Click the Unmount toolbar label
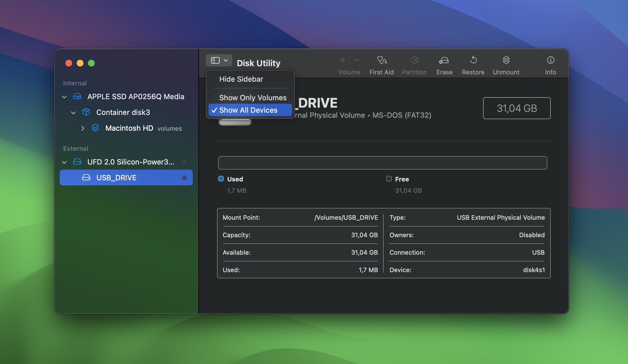The image size is (628, 364). tap(506, 72)
